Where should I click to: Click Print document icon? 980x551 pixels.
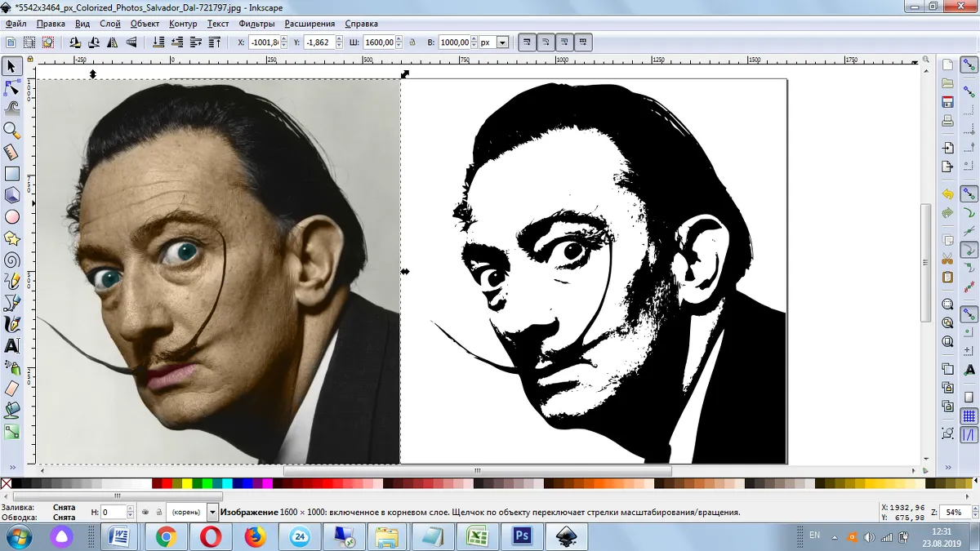pyautogui.click(x=947, y=121)
